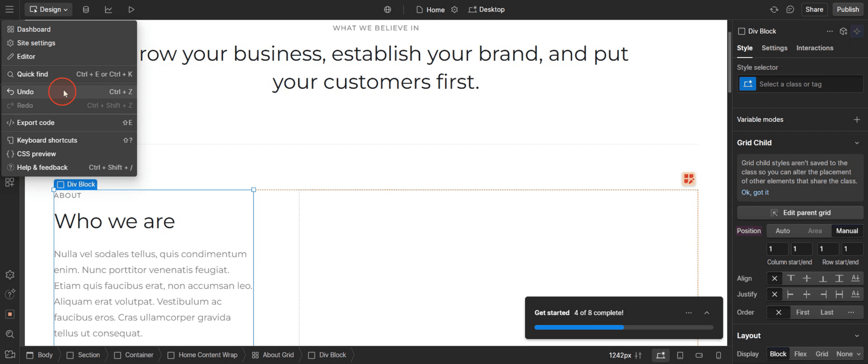Image resolution: width=868 pixels, height=364 pixels.
Task: Clear the Align setting with X
Action: [x=774, y=278]
